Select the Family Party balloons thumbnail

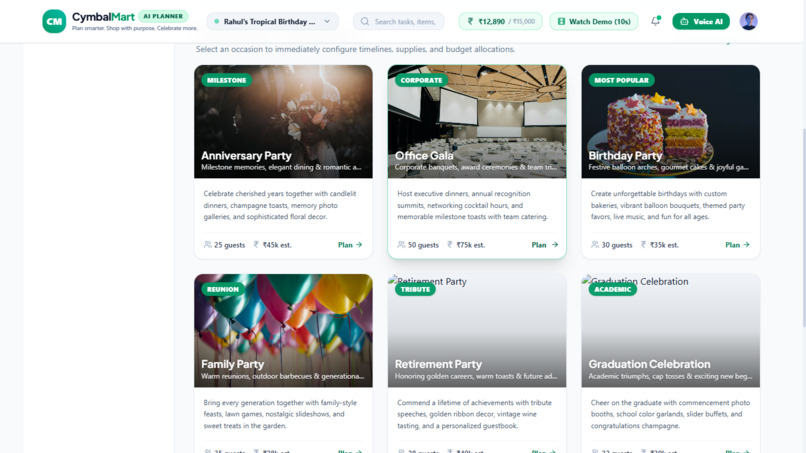283,331
